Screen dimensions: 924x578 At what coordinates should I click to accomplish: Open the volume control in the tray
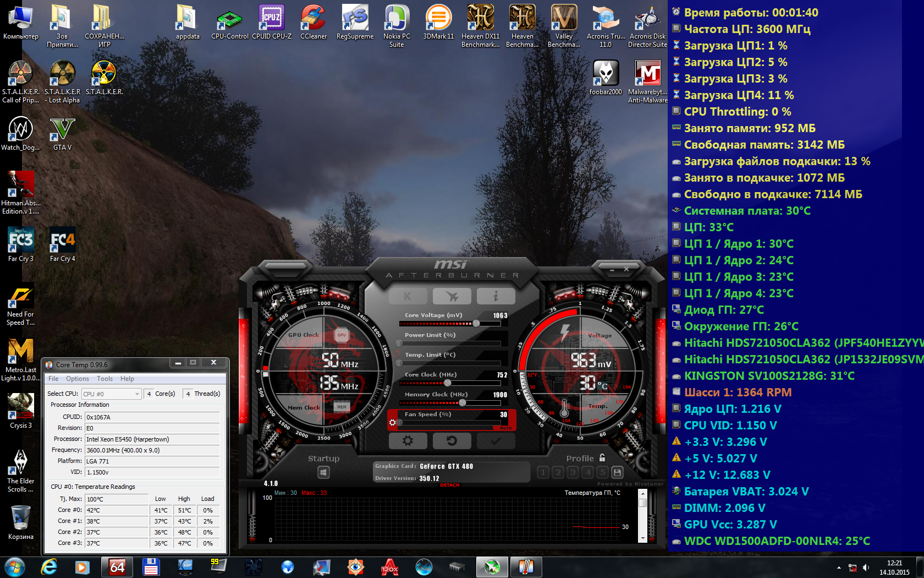point(866,568)
